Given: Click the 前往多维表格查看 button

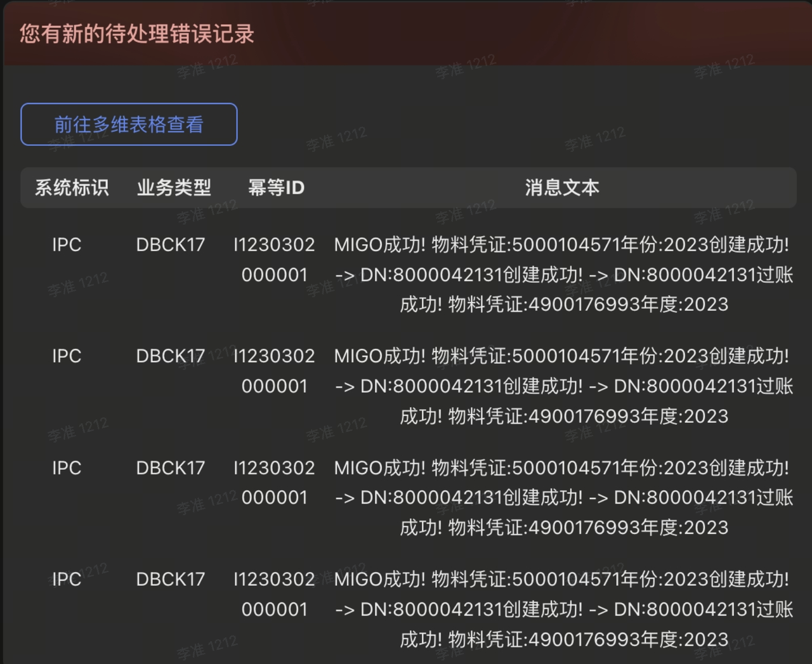Looking at the screenshot, I should pos(129,124).
